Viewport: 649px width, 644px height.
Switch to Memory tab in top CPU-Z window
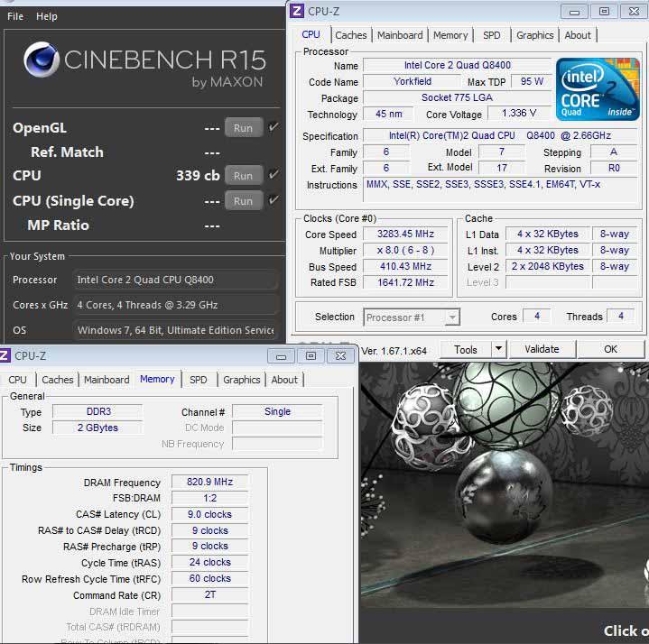click(x=450, y=35)
